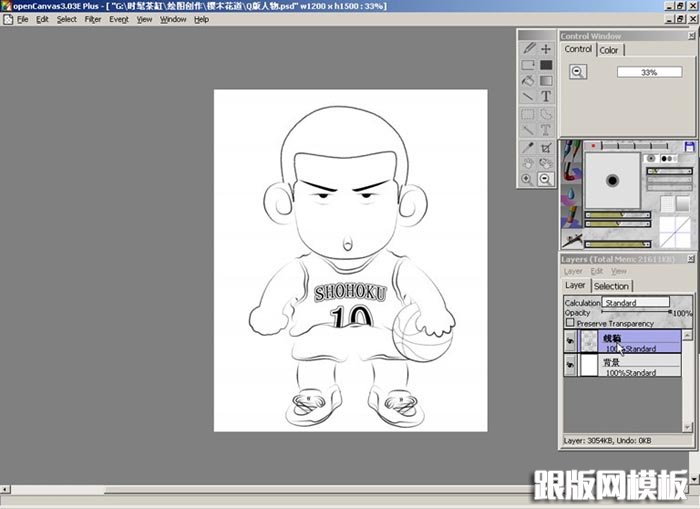Viewport: 700px width, 509px height.
Task: Save brush settings with floppy icon
Action: coord(689,146)
